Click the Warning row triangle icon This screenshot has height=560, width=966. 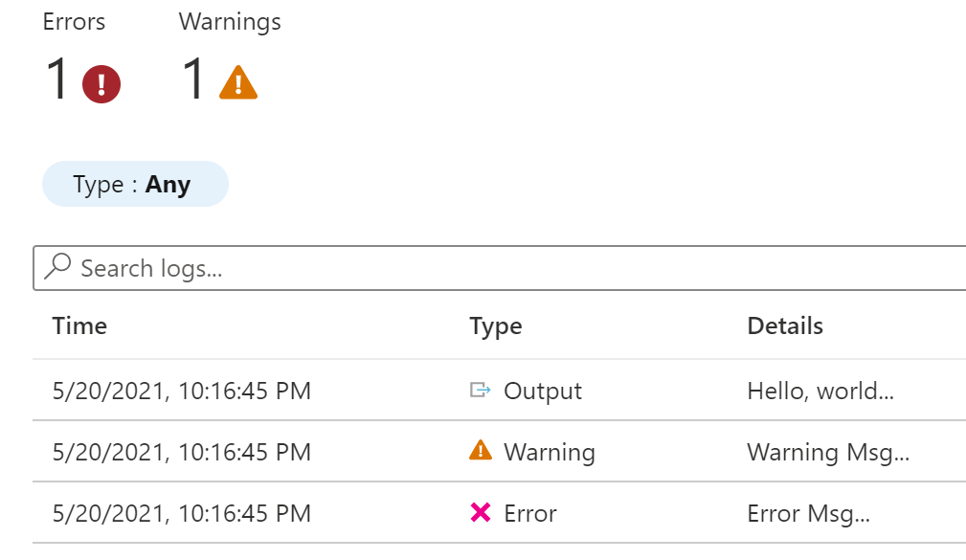[x=481, y=451]
